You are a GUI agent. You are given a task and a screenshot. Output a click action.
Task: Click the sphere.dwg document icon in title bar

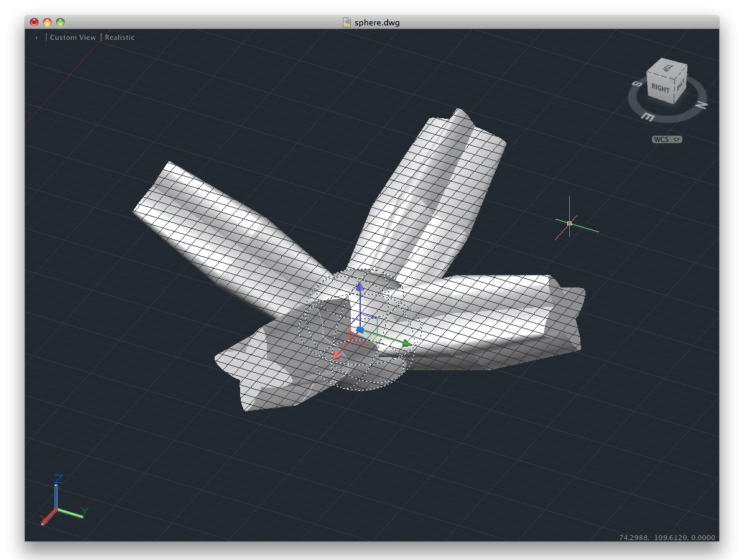(x=347, y=22)
